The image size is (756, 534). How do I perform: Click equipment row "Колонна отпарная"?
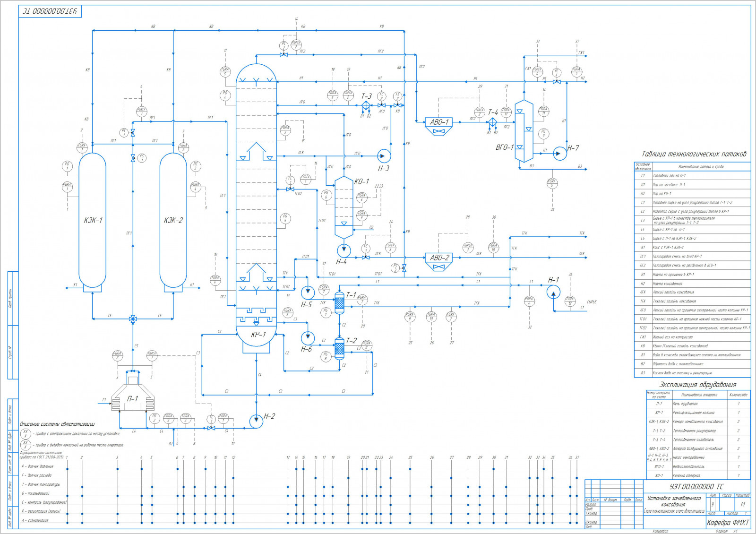tap(698, 475)
